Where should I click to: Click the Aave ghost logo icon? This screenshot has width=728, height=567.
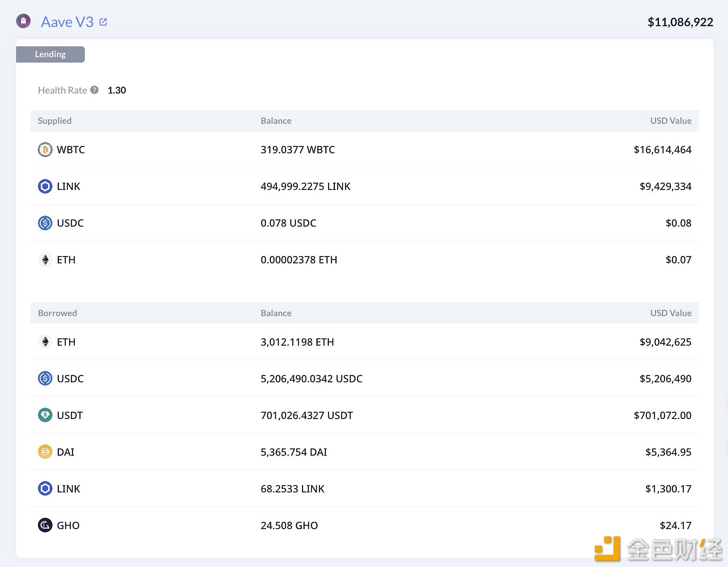(x=23, y=21)
